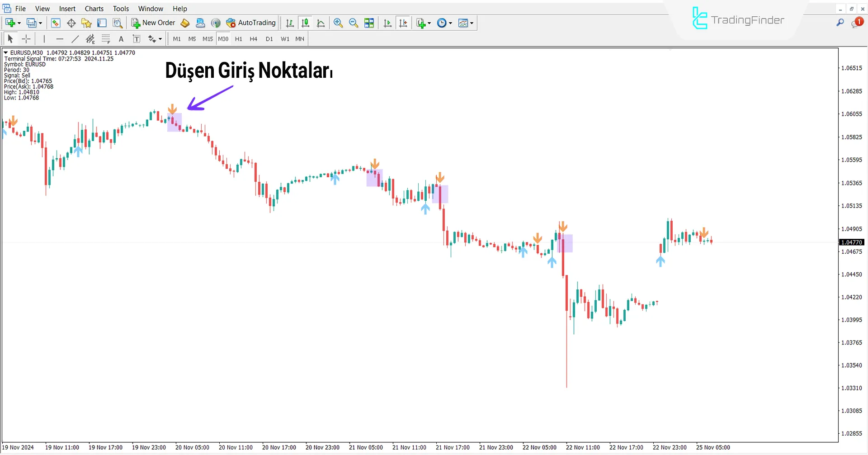Switch the chart to candlestick view

pos(305,23)
